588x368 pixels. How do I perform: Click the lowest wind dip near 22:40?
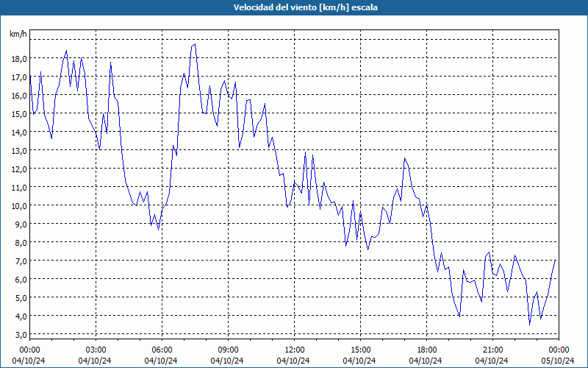click(x=529, y=325)
